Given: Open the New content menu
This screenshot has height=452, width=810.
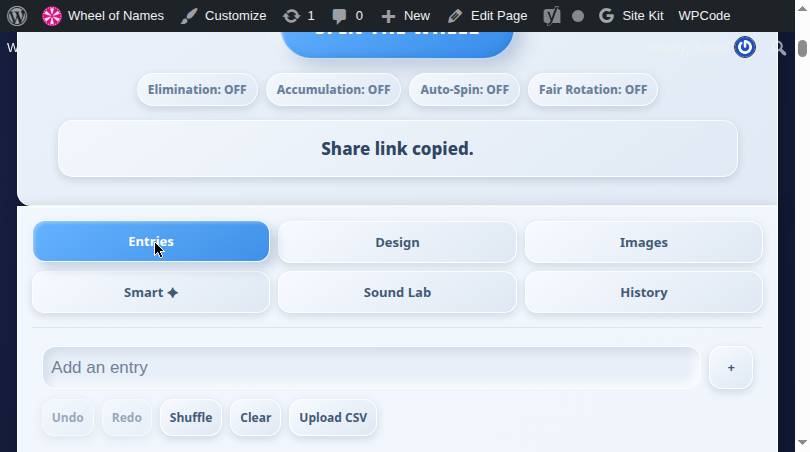Looking at the screenshot, I should point(406,16).
